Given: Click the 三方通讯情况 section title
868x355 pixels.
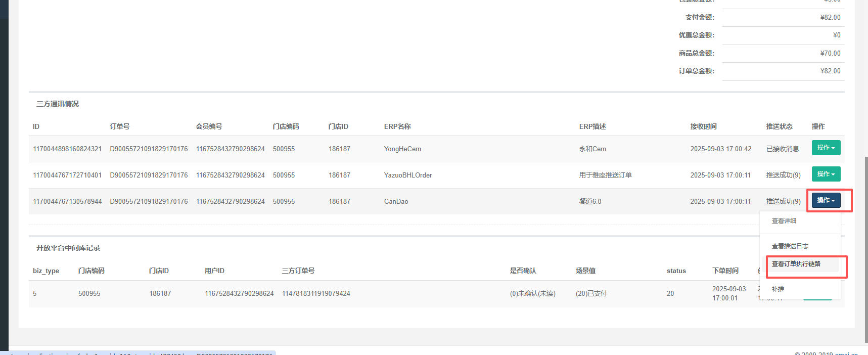Looking at the screenshot, I should point(58,104).
